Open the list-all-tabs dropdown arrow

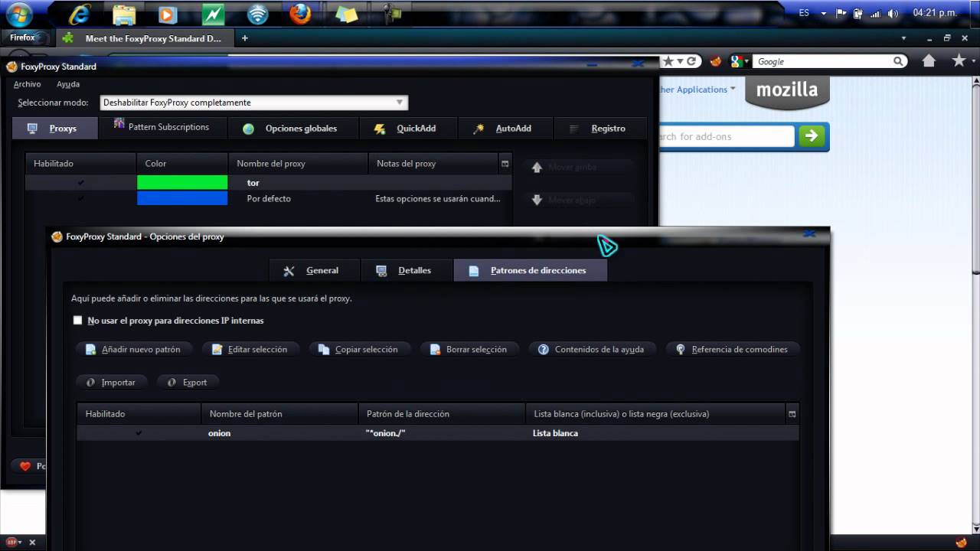click(x=904, y=38)
